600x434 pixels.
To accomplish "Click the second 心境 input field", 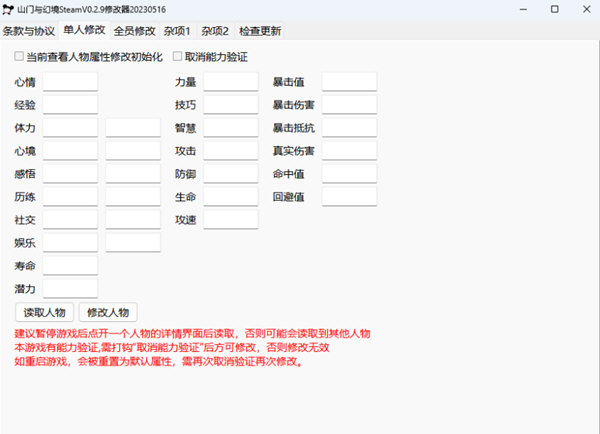I will pos(133,150).
